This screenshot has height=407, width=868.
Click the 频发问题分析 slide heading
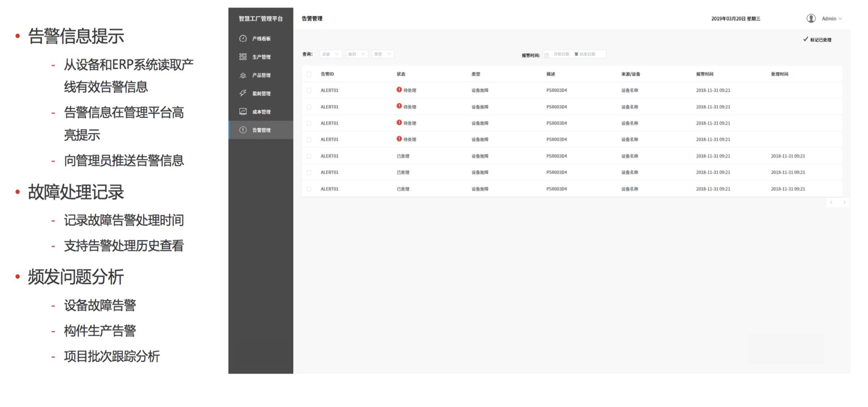(x=76, y=277)
